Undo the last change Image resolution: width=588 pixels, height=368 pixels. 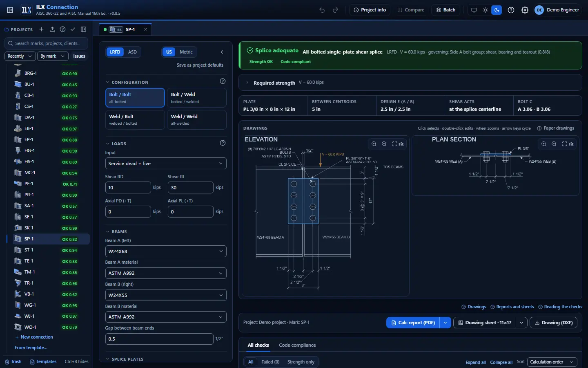[x=322, y=10]
